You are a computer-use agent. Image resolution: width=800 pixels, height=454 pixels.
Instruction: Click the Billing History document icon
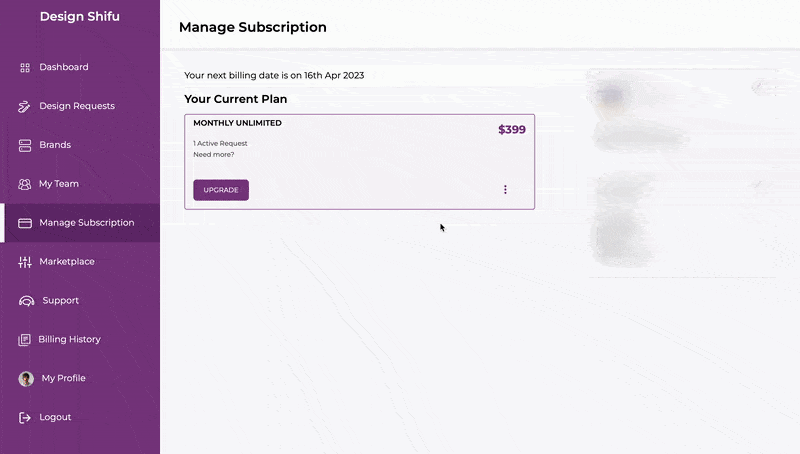pos(25,340)
